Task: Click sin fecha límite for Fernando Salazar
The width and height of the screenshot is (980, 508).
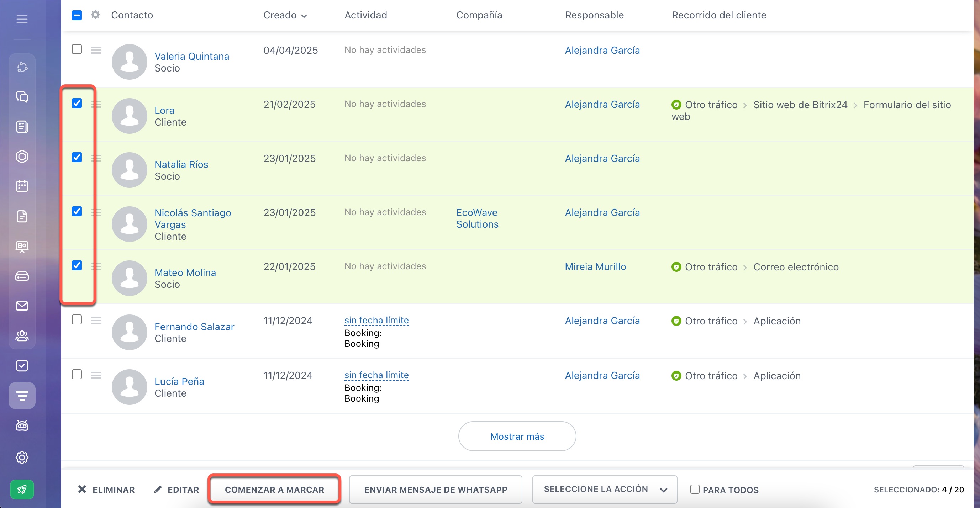Action: pyautogui.click(x=376, y=320)
